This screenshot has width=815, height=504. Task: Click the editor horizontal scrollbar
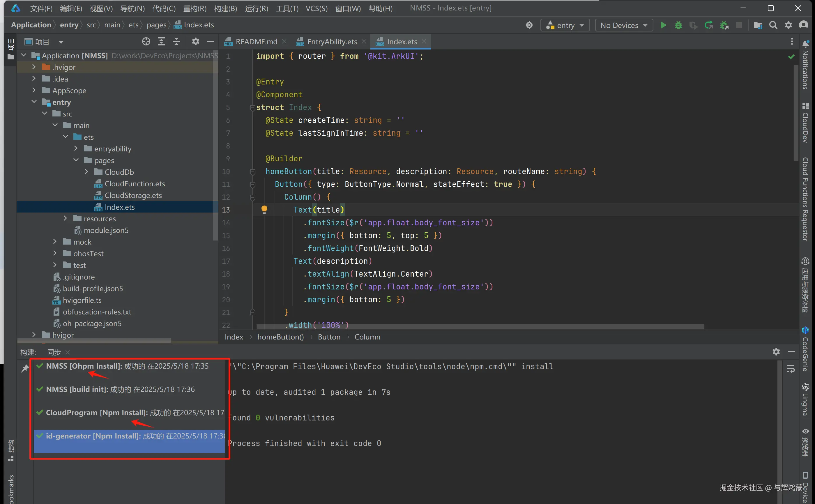480,327
